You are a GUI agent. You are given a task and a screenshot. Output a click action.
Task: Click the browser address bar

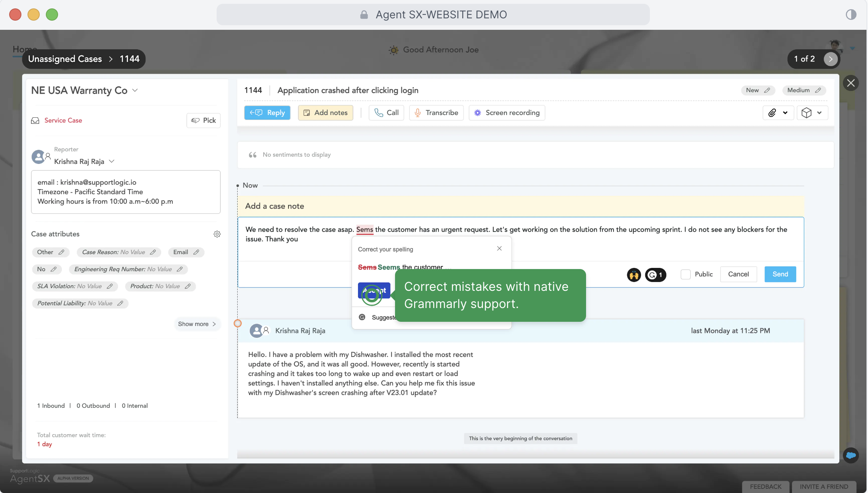coord(433,15)
